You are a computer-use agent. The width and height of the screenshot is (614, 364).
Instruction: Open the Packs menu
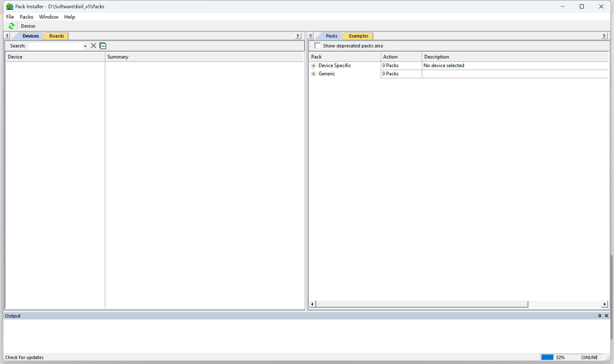pos(26,17)
